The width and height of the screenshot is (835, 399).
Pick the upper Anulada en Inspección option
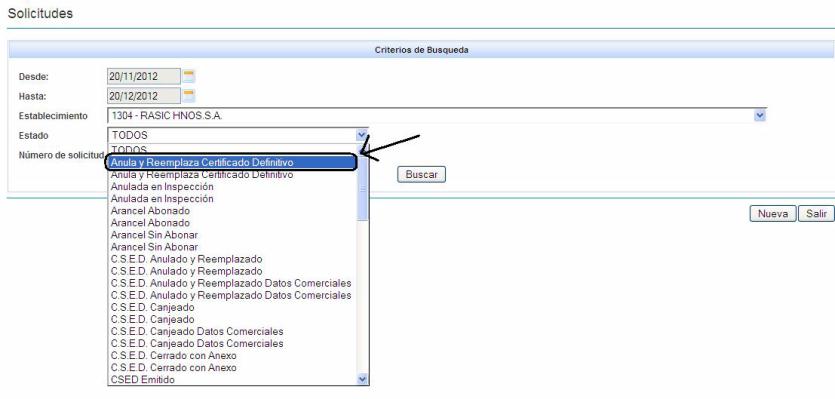(233, 186)
